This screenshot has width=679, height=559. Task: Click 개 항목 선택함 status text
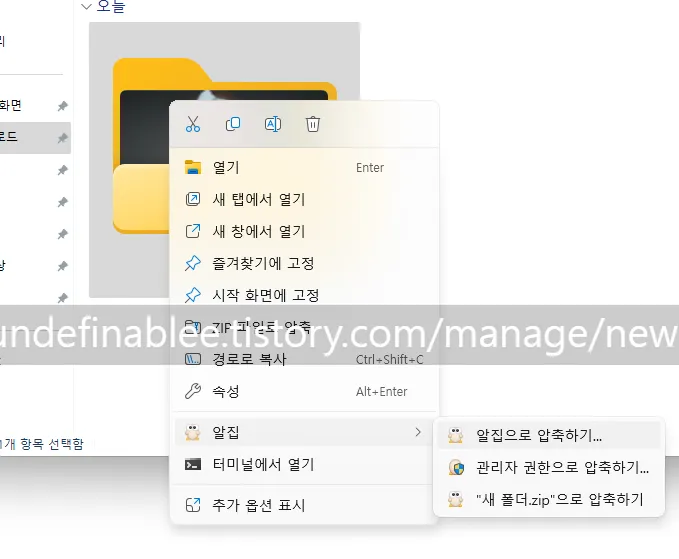point(43,444)
